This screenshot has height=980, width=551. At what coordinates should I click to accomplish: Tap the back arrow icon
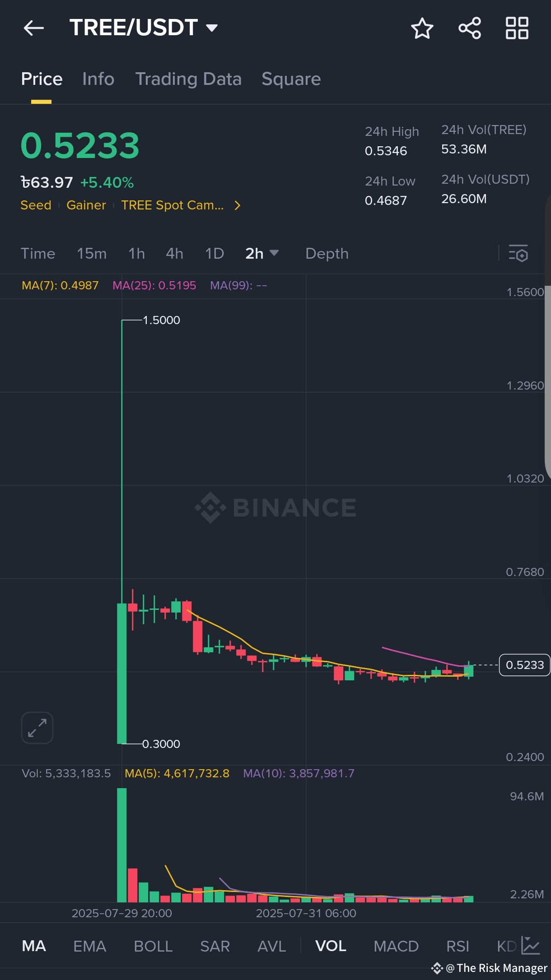pyautogui.click(x=33, y=28)
